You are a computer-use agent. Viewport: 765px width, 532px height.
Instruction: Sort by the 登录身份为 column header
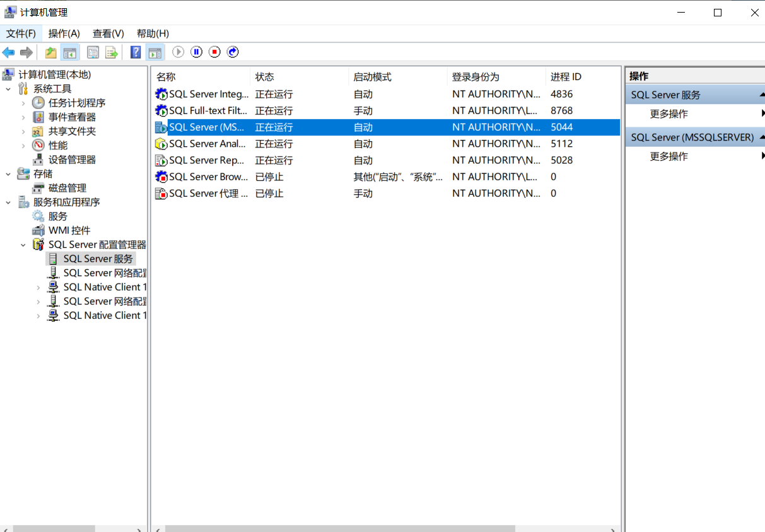coord(496,77)
